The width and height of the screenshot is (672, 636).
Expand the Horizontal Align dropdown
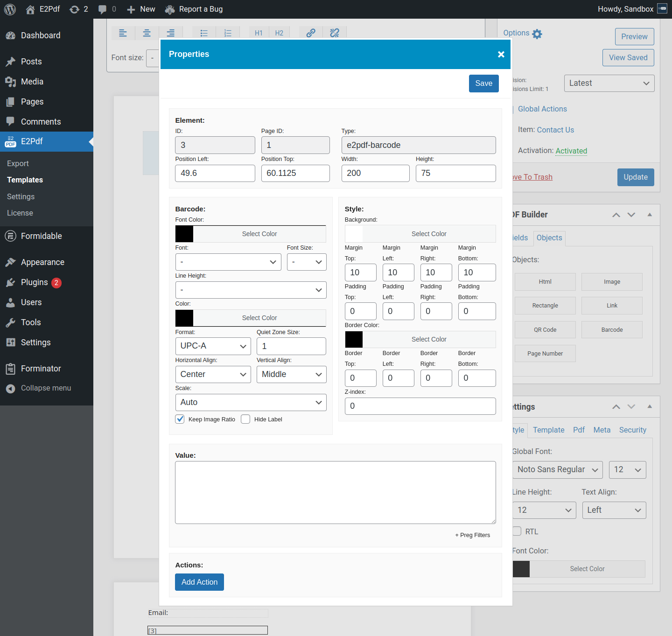pos(213,375)
